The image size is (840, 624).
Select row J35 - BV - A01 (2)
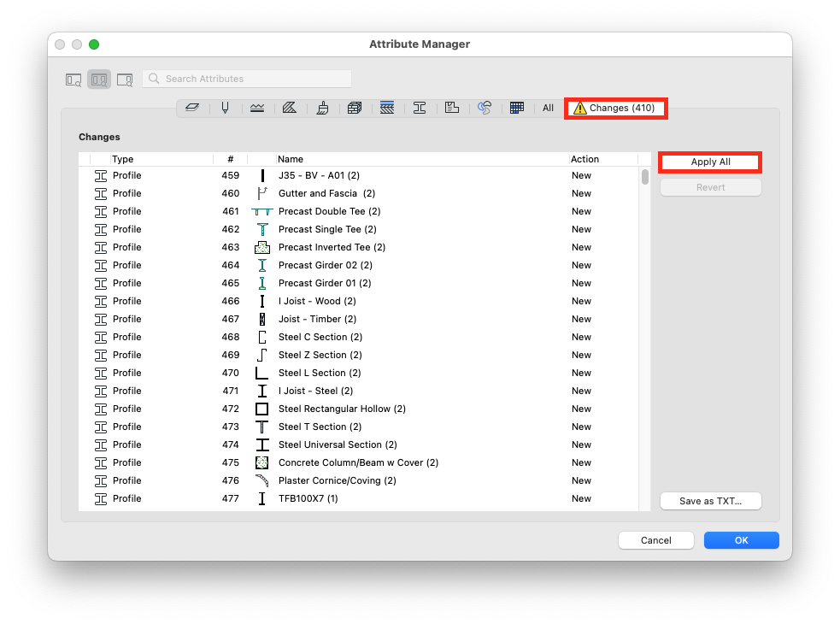tap(359, 175)
